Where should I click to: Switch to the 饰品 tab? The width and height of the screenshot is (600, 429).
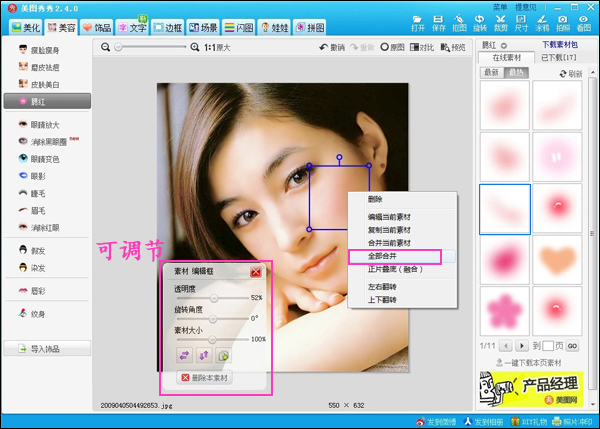tap(97, 27)
